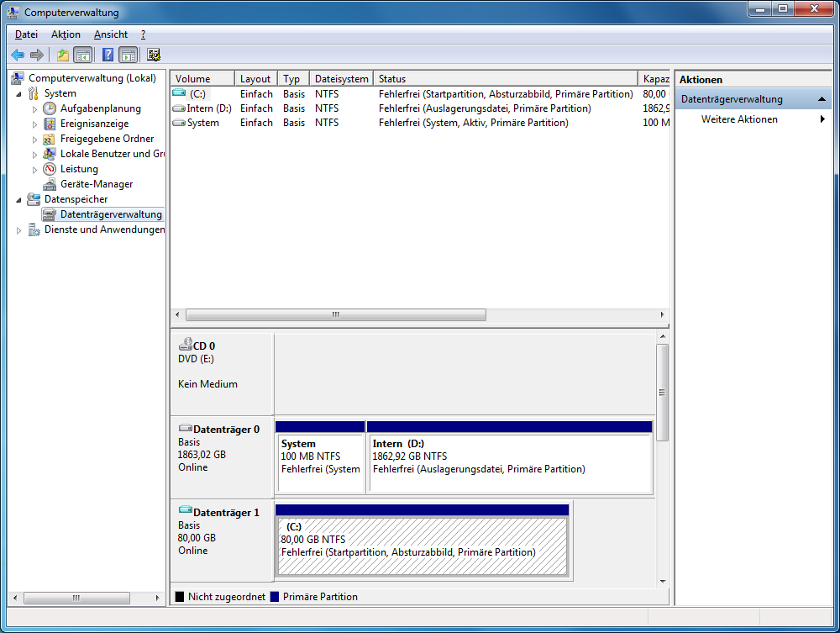This screenshot has width=840, height=633.
Task: Sort by the Status column header
Action: (505, 78)
